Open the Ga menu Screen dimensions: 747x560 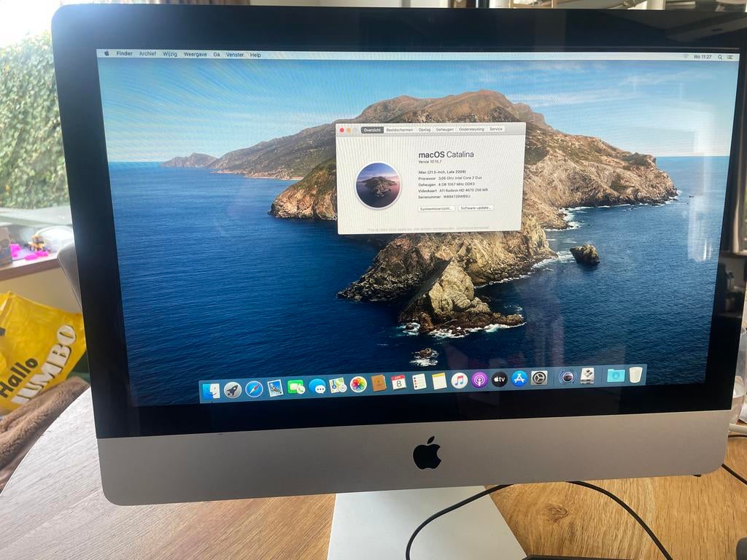coord(216,55)
